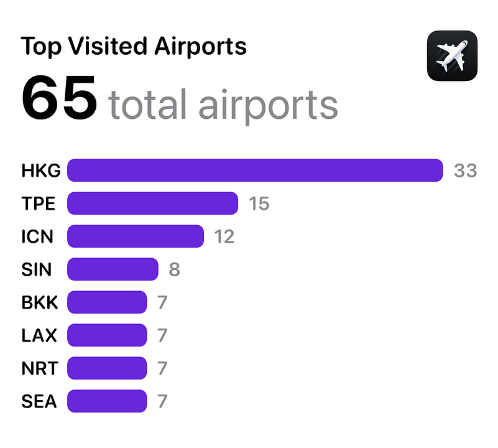Image resolution: width=498 pixels, height=448 pixels.
Task: Click the large 65 total number
Action: click(x=59, y=100)
